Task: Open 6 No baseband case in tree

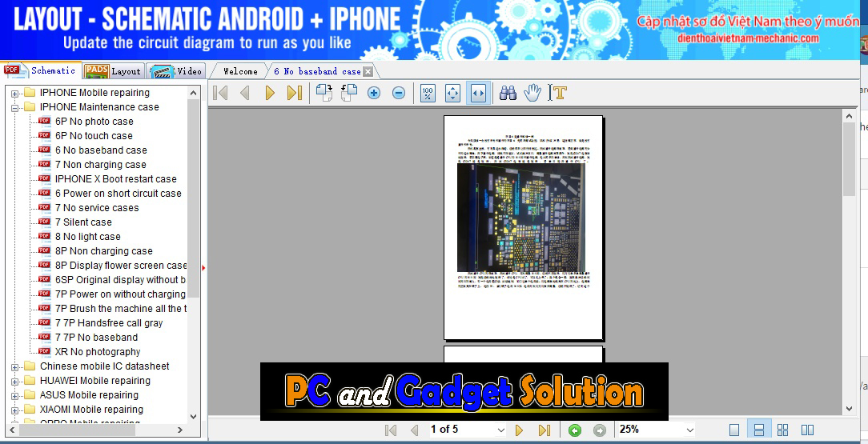Action: click(101, 150)
